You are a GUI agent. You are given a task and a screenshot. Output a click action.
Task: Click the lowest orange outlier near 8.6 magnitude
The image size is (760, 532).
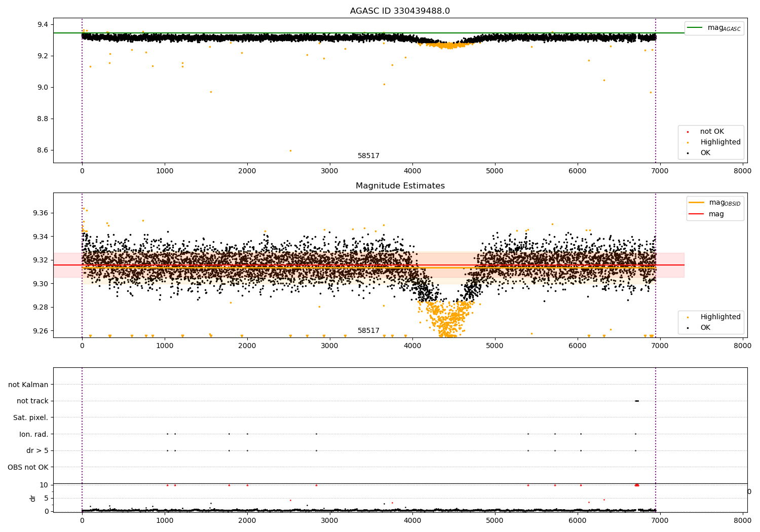coord(290,150)
